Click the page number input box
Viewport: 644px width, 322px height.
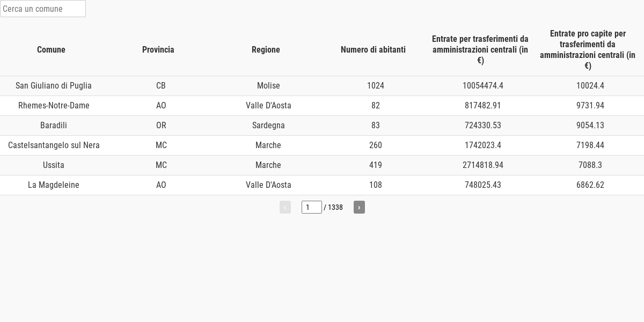312,207
